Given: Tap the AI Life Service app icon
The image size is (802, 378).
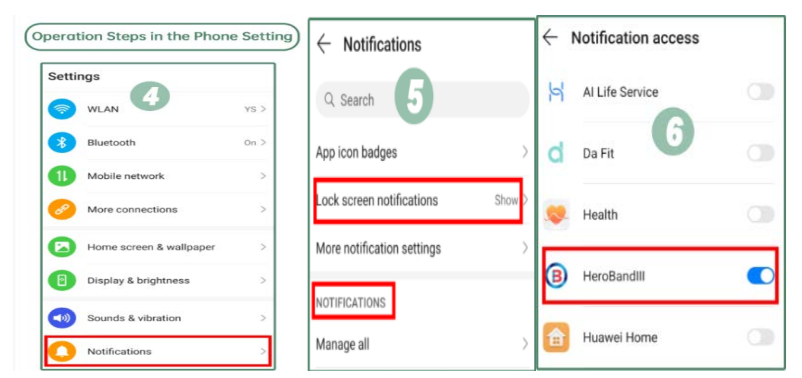Looking at the screenshot, I should pyautogui.click(x=555, y=92).
